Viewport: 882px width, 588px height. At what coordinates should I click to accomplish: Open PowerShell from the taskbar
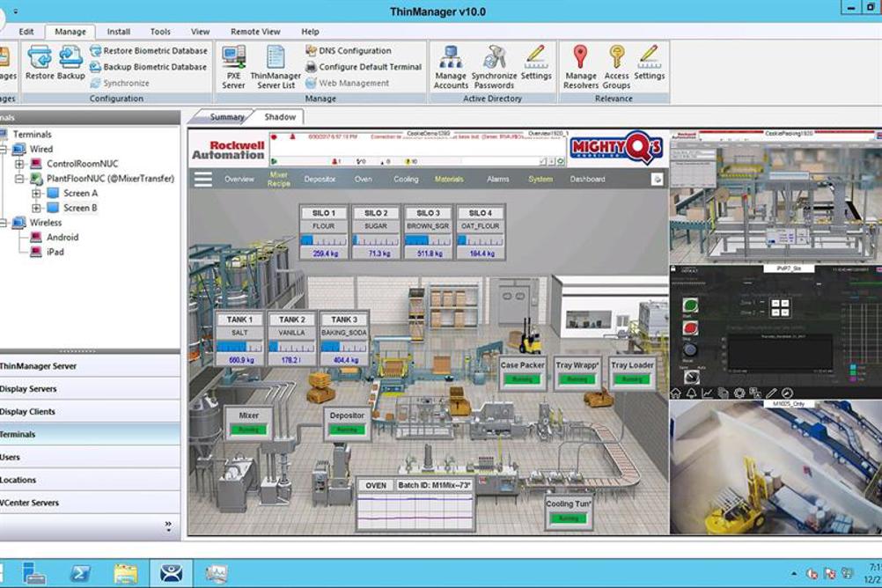[x=81, y=573]
